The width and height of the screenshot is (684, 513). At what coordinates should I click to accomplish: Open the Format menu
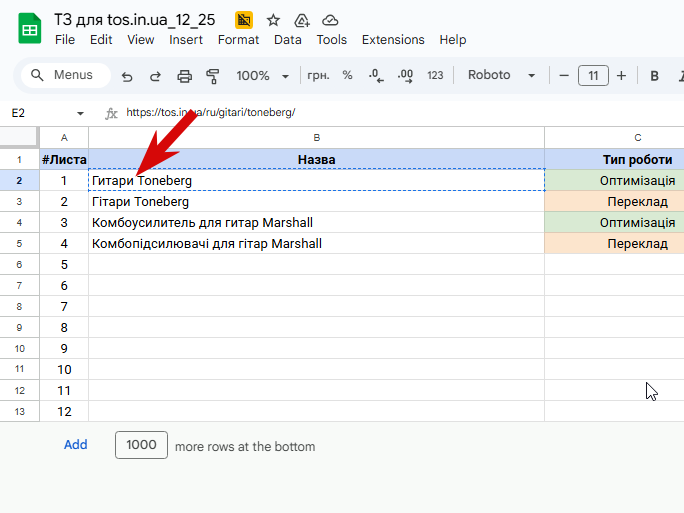coord(238,40)
